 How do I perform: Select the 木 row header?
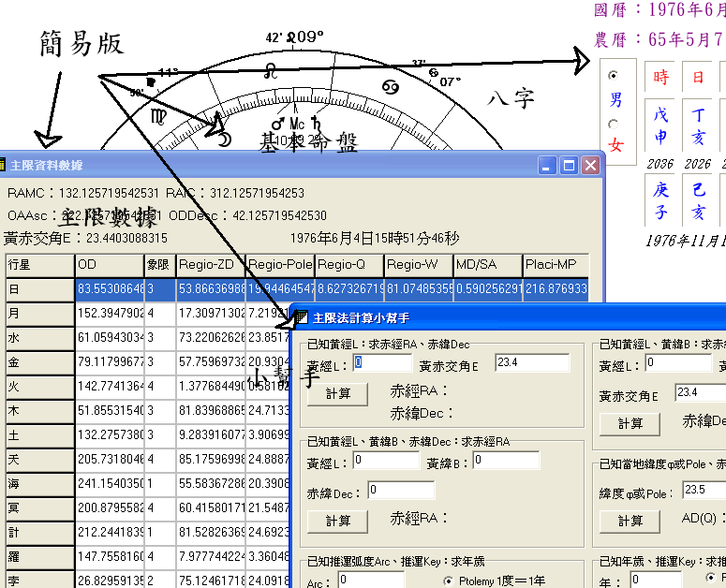coord(40,411)
